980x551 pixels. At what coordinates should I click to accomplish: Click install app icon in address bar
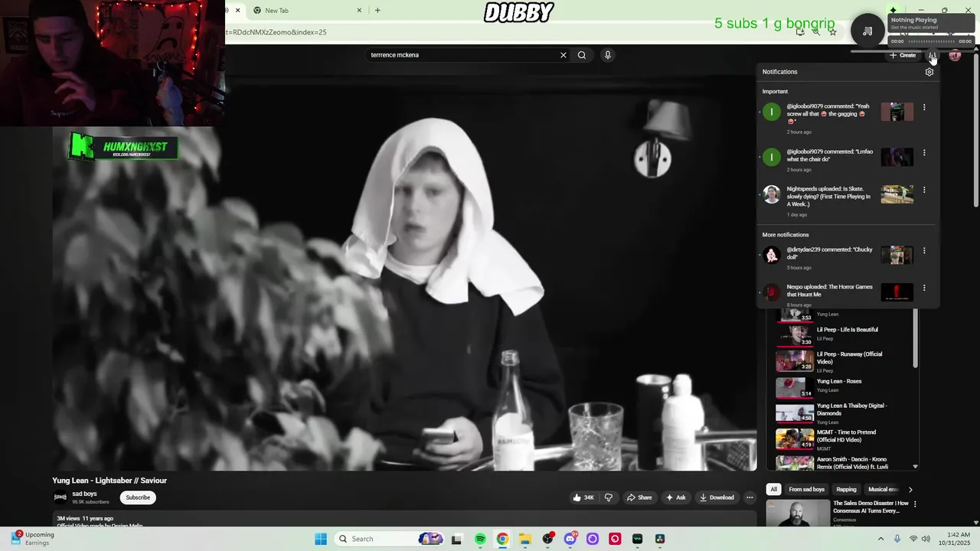coord(800,32)
